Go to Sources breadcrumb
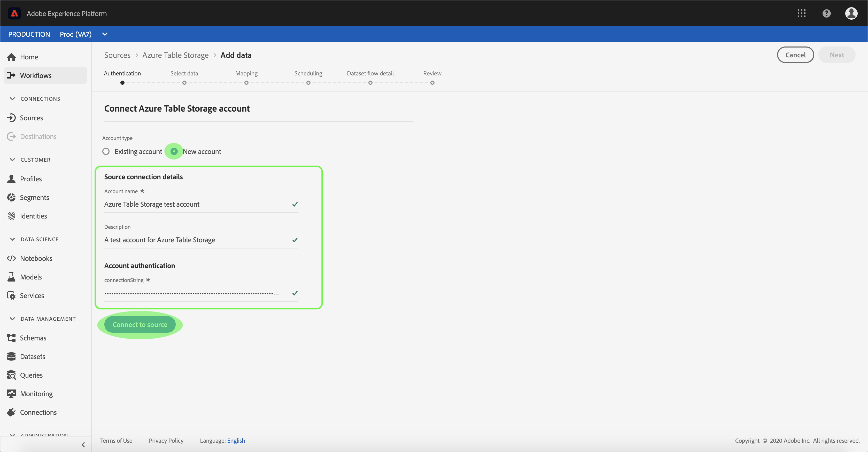 click(x=117, y=55)
